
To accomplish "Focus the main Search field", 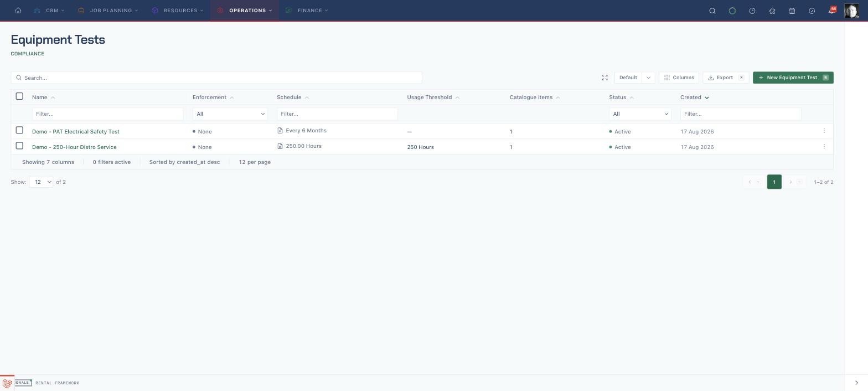I will point(216,78).
